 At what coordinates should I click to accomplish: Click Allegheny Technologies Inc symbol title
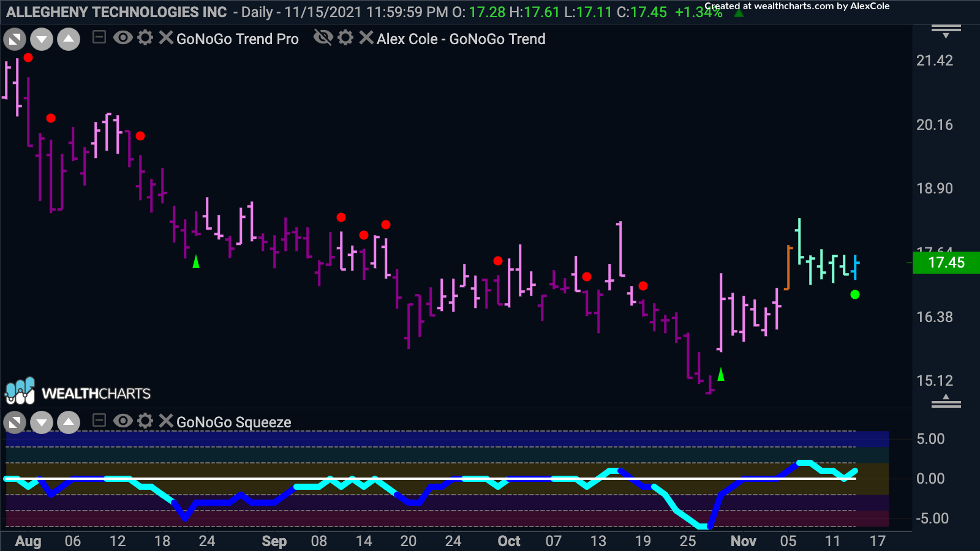(x=116, y=12)
